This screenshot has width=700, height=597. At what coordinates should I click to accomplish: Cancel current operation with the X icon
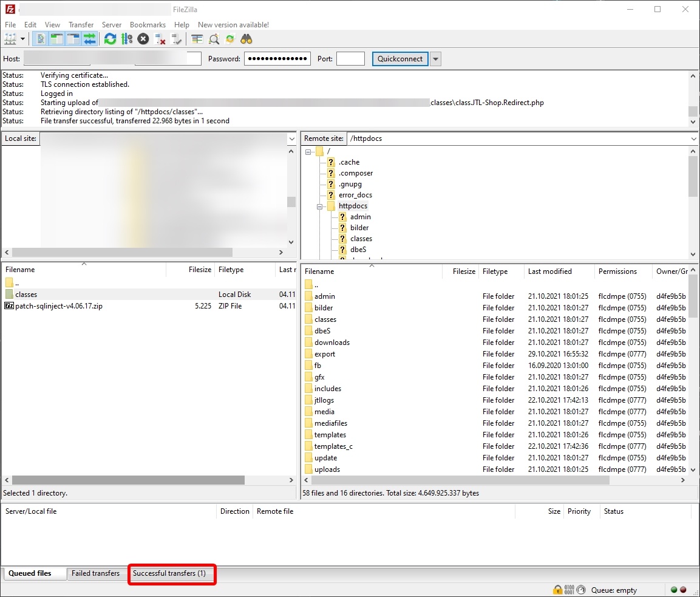143,39
